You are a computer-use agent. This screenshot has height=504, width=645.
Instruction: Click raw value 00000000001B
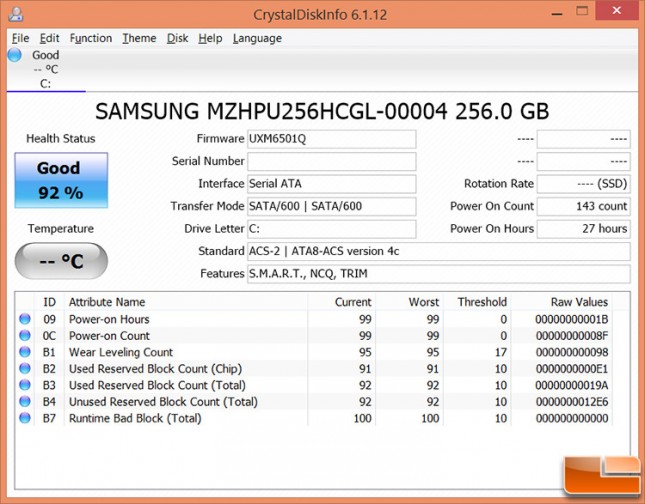(x=571, y=319)
